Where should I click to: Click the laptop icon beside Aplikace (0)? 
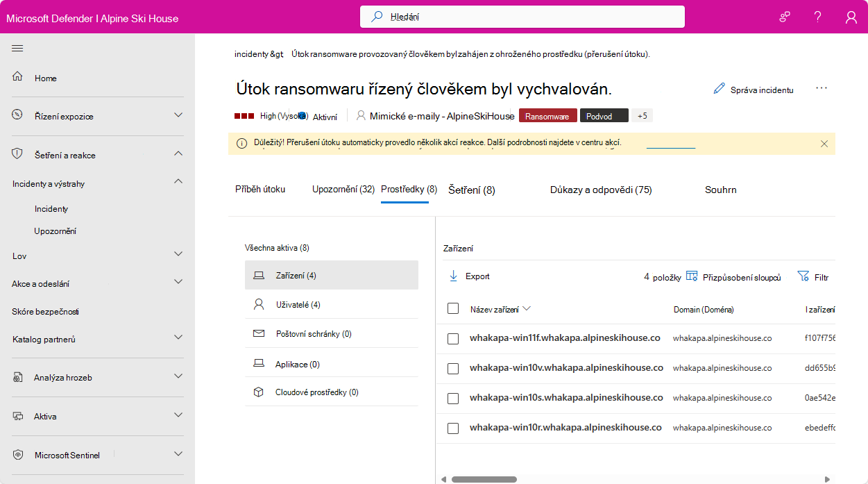(259, 363)
